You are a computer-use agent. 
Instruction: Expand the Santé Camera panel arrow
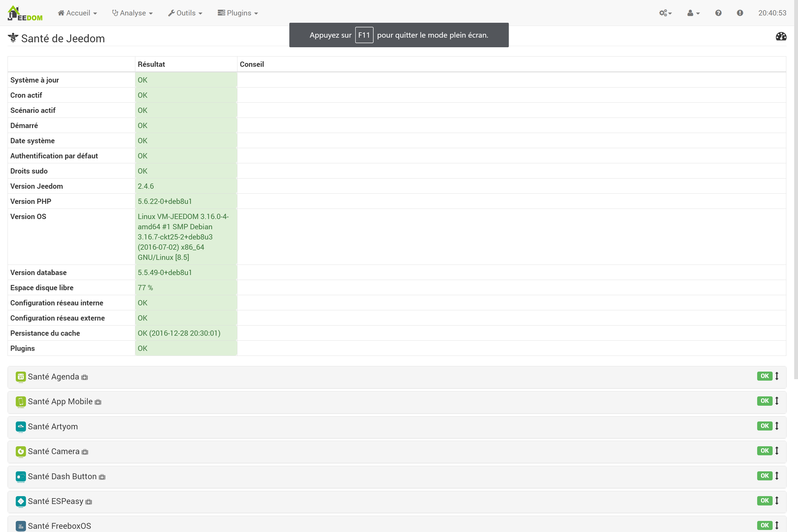click(x=777, y=451)
